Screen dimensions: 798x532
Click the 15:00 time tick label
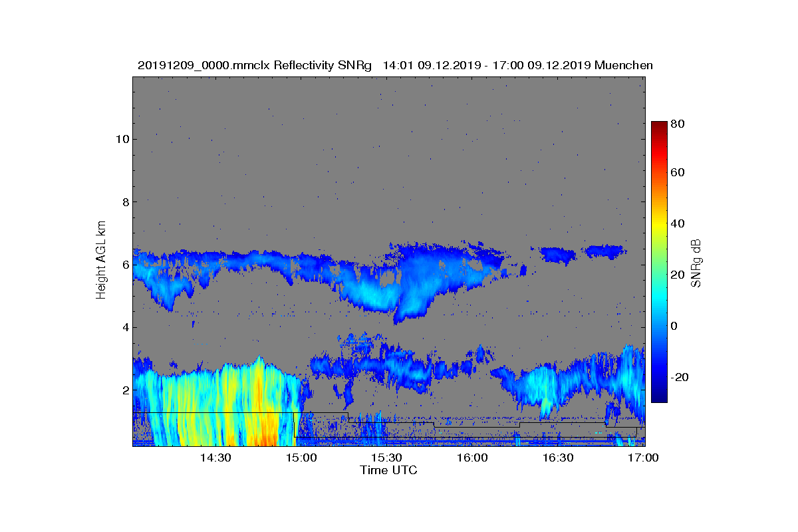[301, 458]
